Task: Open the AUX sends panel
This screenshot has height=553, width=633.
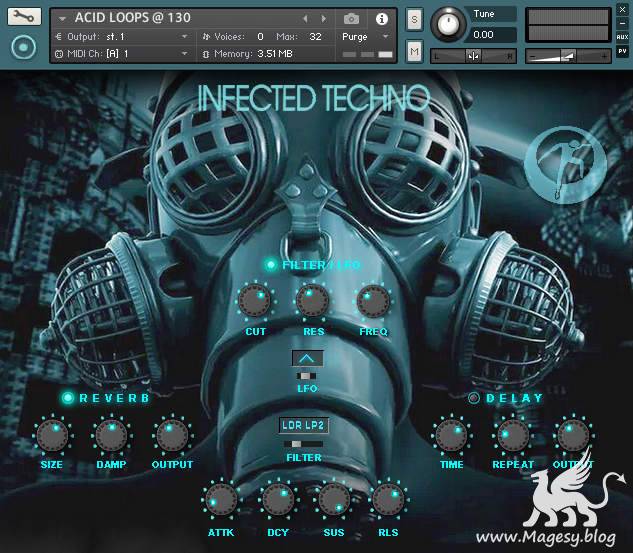Action: [x=623, y=37]
